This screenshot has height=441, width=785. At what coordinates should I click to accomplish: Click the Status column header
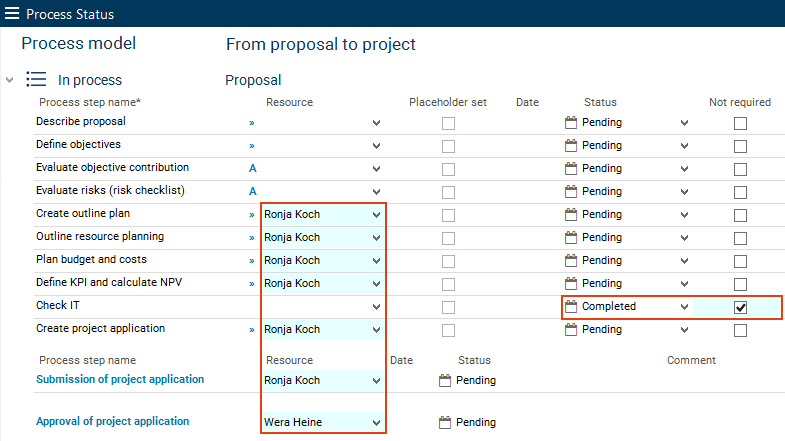point(600,102)
